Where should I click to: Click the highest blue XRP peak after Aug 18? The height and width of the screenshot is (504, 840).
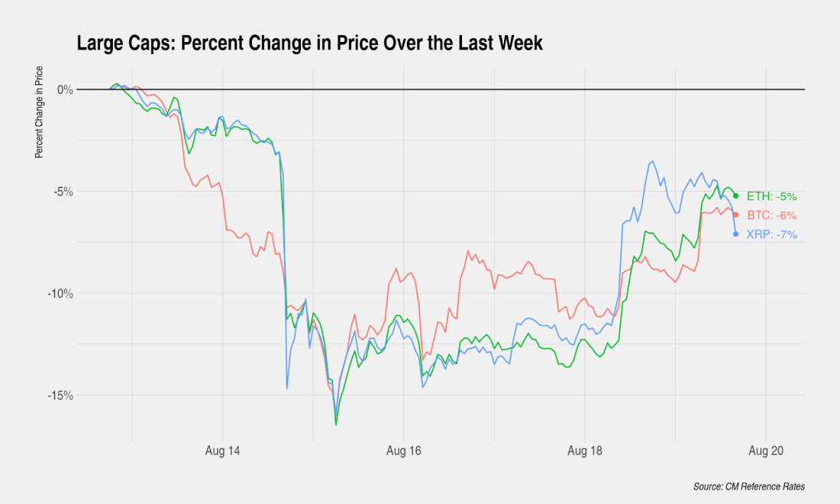pos(652,161)
